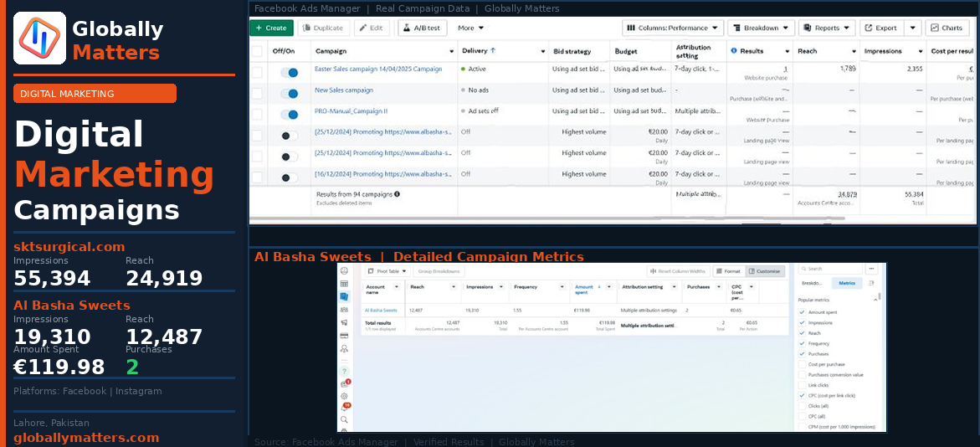980x447 pixels.
Task: Open the notifications bell with badge 16
Action: tap(344, 408)
